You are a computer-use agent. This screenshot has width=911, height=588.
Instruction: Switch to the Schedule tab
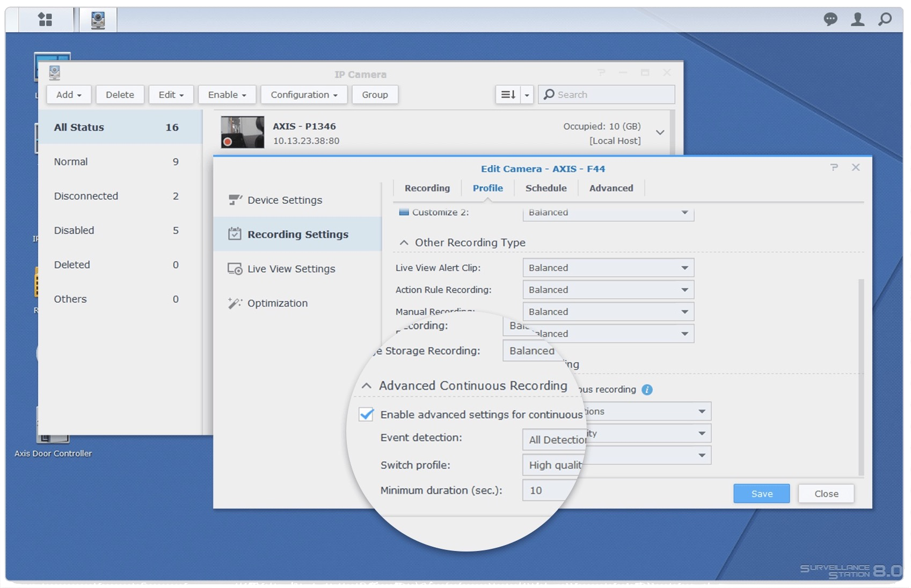[545, 188]
